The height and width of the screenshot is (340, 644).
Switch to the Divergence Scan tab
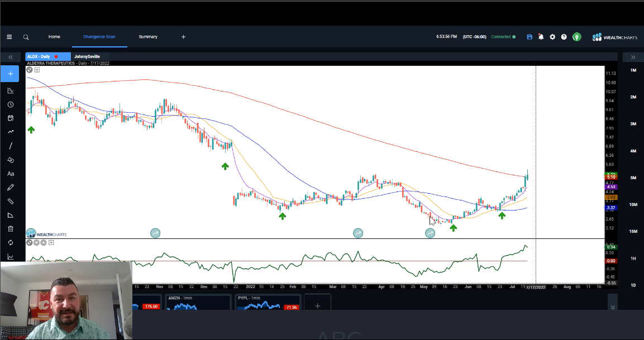(99, 37)
